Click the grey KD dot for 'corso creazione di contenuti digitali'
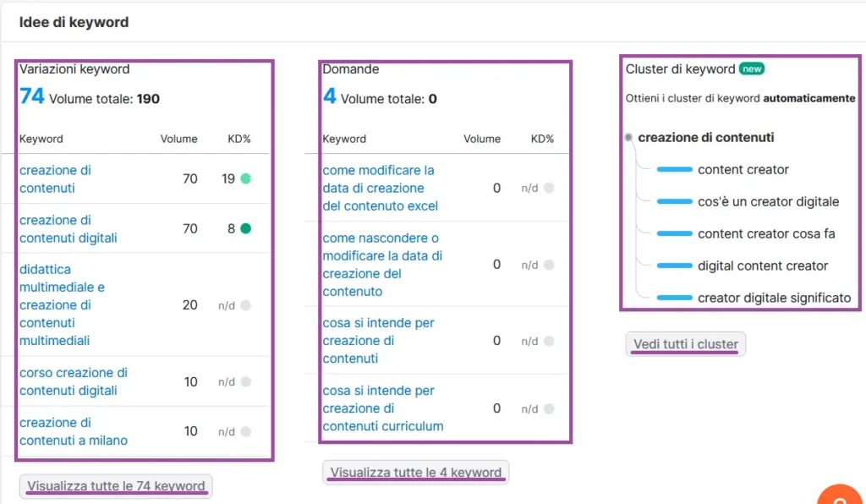The width and height of the screenshot is (866, 504). point(245,382)
